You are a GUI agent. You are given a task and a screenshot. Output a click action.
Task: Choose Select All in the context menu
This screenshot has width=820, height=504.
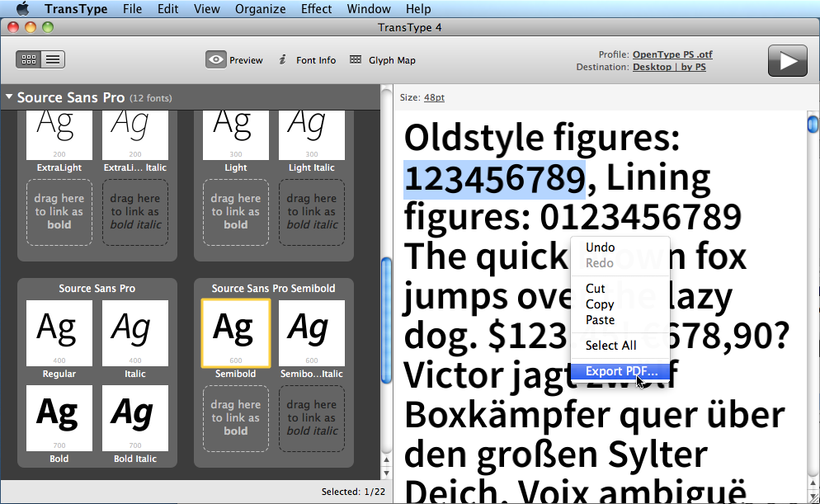point(620,346)
